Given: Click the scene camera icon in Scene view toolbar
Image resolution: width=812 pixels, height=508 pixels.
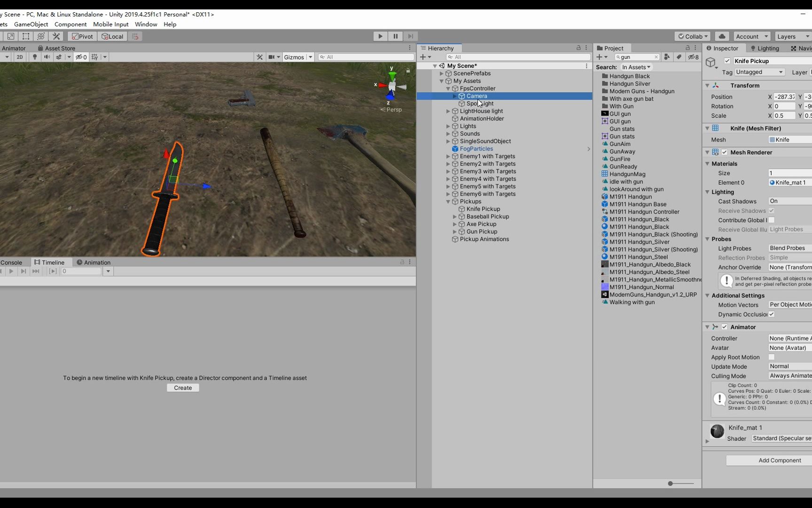Looking at the screenshot, I should 271,57.
